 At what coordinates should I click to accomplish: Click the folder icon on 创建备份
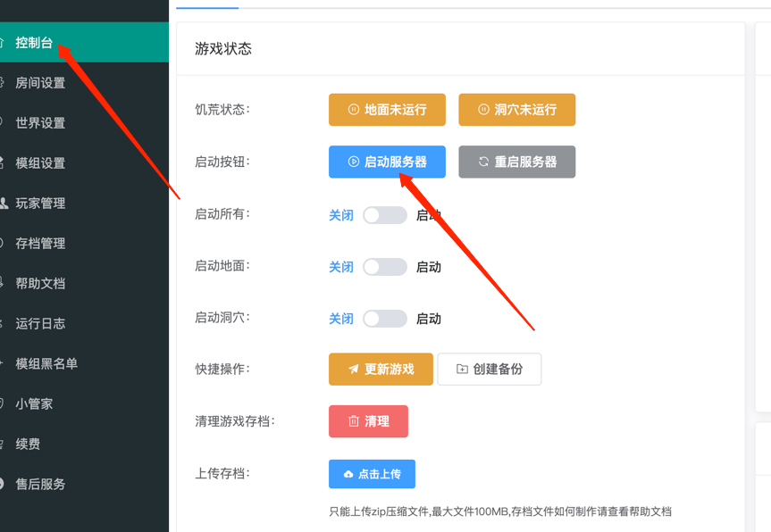coord(462,370)
